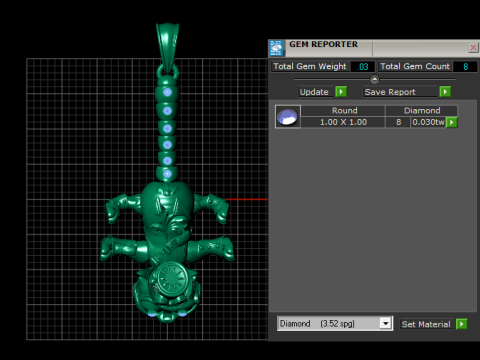The width and height of the screenshot is (480, 360).
Task: Click the '1.00 X 1.00' size cell
Action: 343,122
